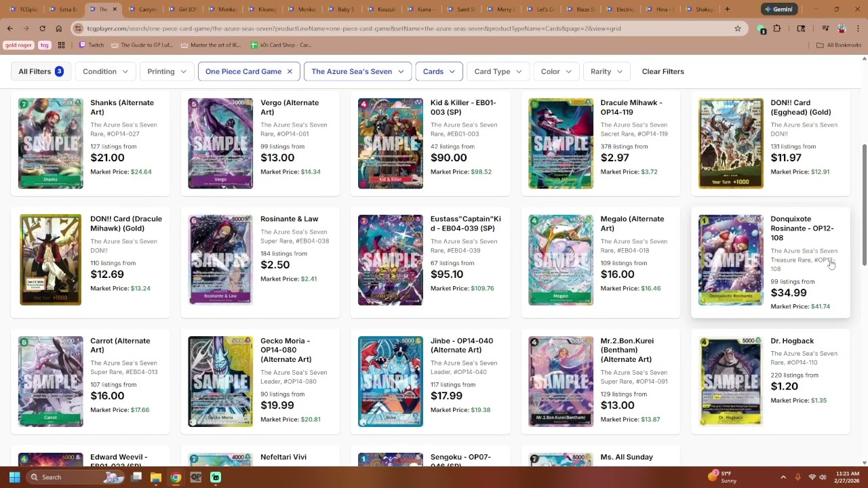Expand the Cards product type dropdown
This screenshot has height=488, width=868.
(439, 71)
